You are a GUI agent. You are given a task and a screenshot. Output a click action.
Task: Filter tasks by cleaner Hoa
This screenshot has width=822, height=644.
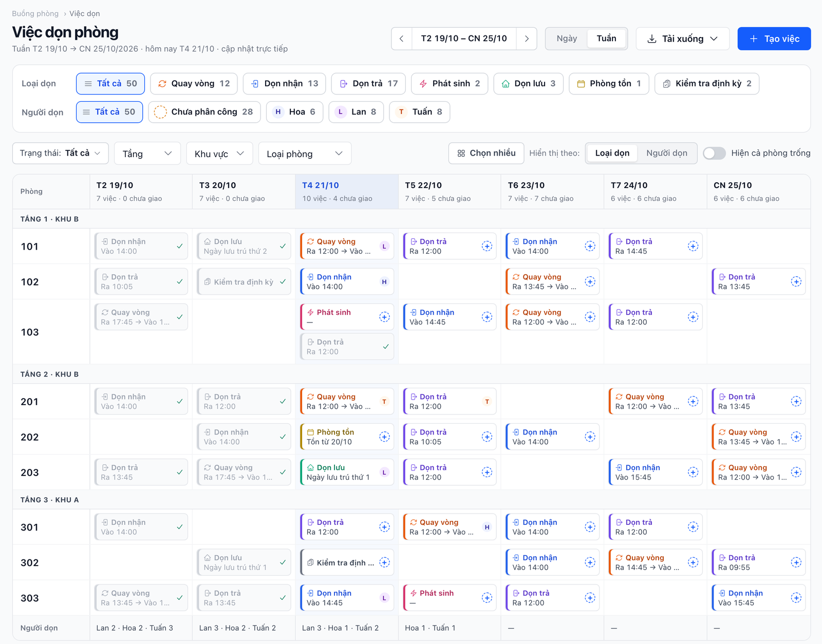[x=294, y=112]
